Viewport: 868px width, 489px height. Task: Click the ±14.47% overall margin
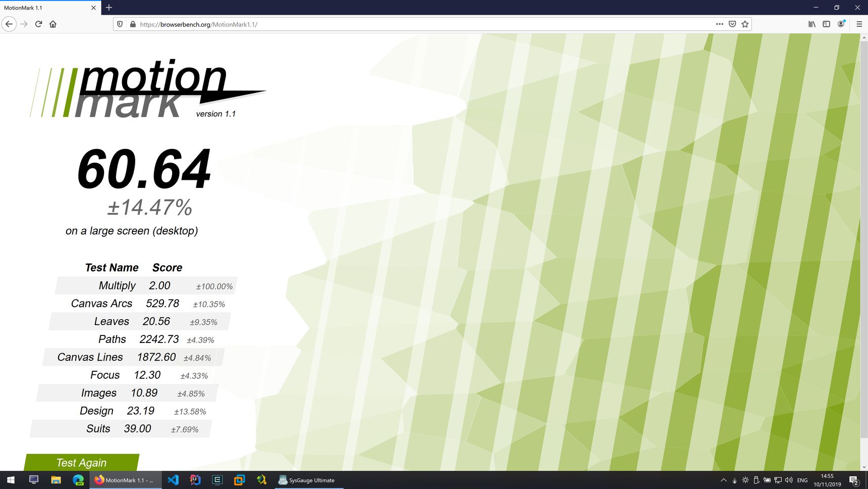coord(150,207)
